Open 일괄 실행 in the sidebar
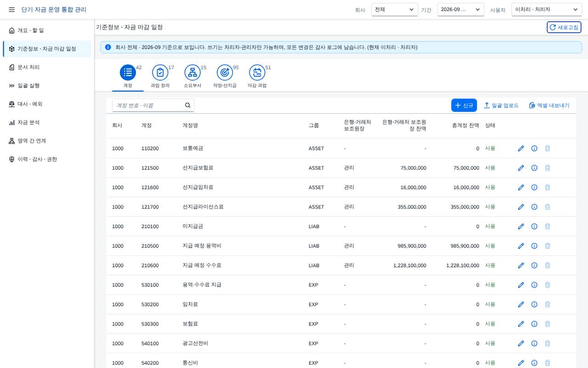The height and width of the screenshot is (368, 588). [x=47, y=86]
